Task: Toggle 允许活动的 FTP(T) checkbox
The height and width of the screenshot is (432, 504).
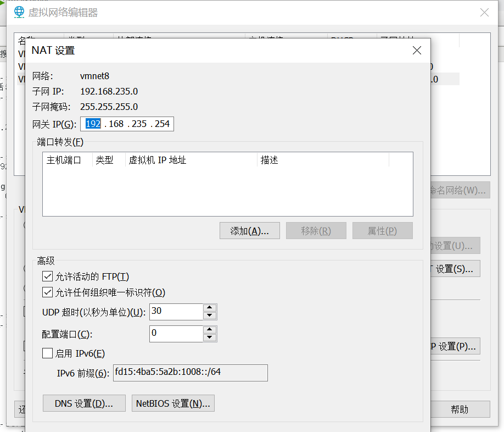Action: (x=48, y=276)
